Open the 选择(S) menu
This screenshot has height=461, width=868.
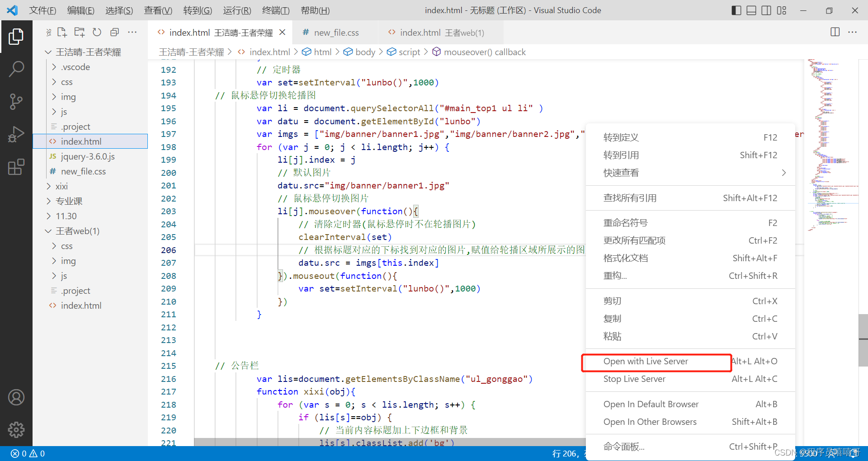click(119, 10)
